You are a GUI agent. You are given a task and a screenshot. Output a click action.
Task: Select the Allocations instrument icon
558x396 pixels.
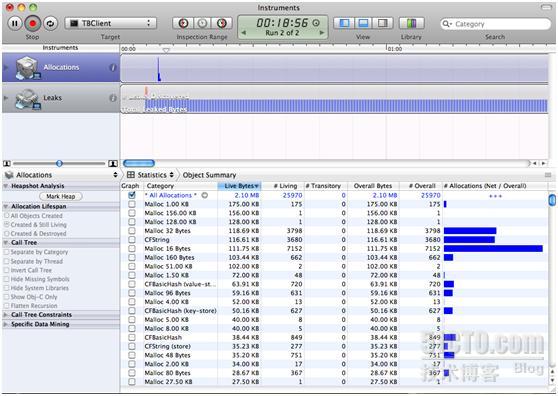click(x=27, y=68)
